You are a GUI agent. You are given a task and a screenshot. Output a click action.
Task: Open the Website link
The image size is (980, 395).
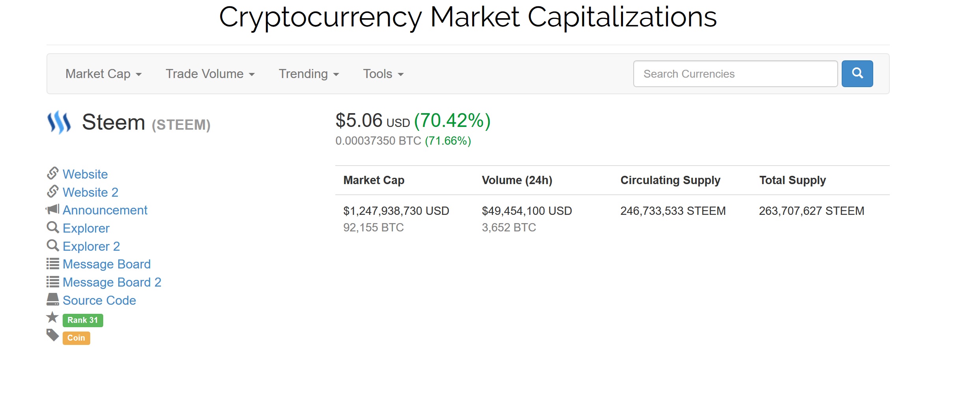(85, 174)
